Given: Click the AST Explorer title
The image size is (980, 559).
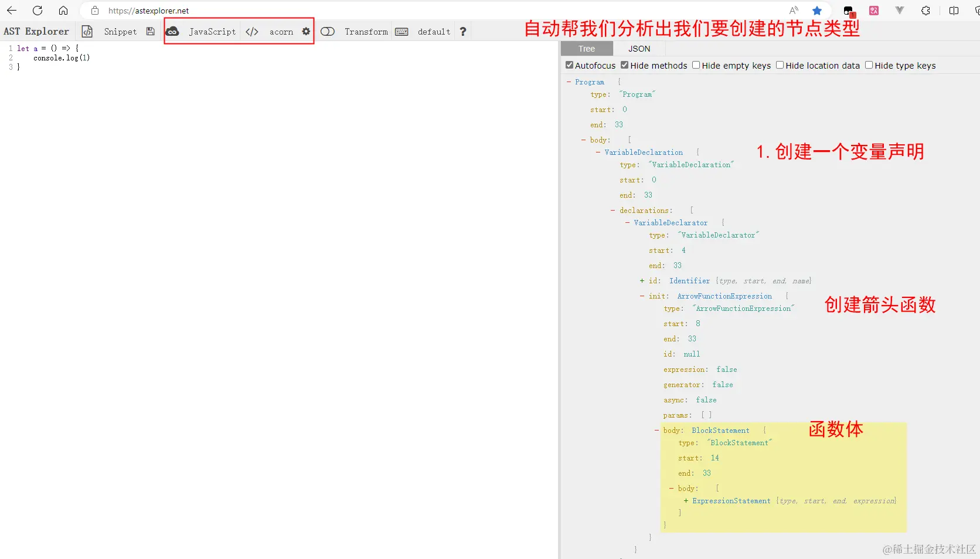Looking at the screenshot, I should pos(36,32).
